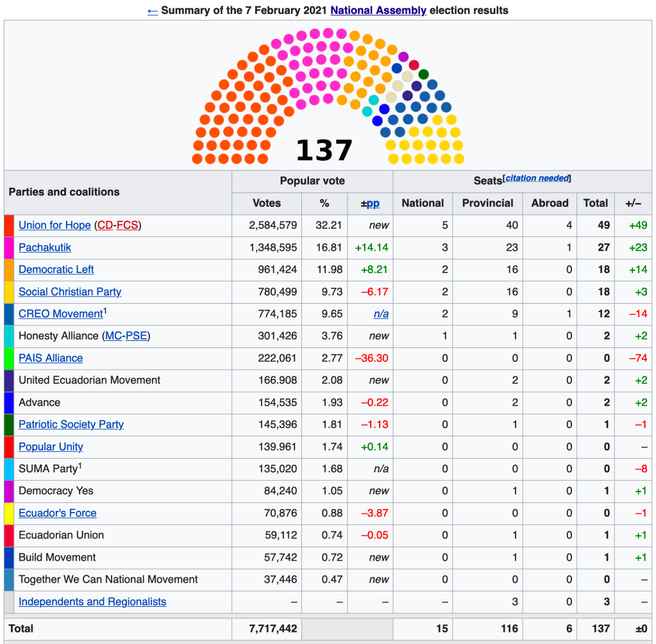Visit the Patriotic Society Party link
The image size is (656, 644).
(71, 424)
